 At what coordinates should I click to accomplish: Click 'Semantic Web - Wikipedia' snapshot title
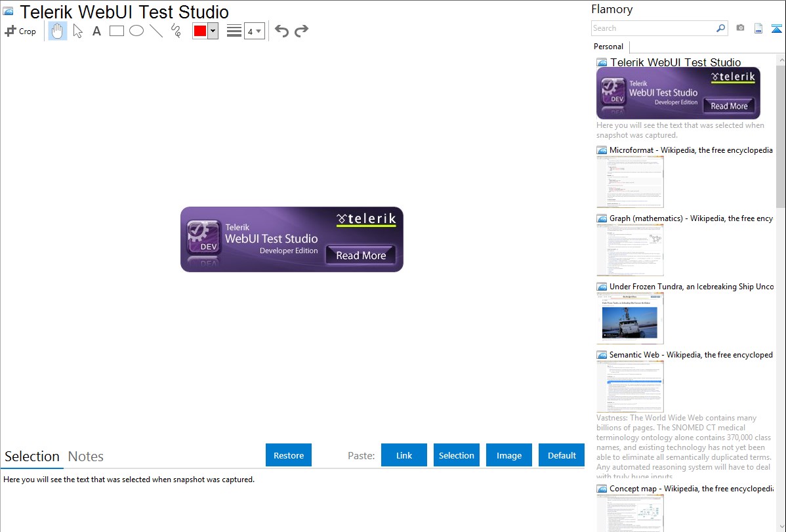coord(691,354)
